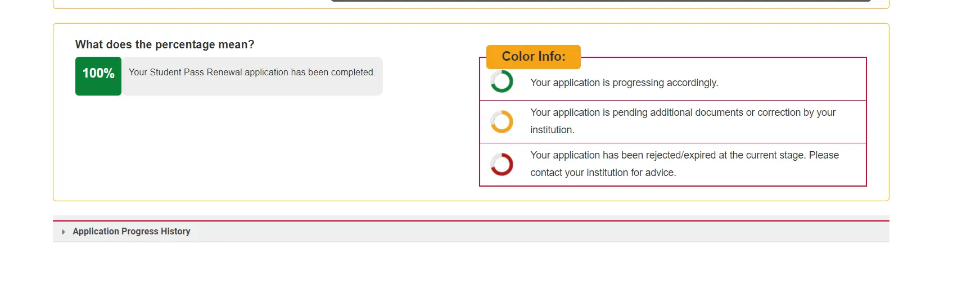Click 'contact your institution for advice' line
The height and width of the screenshot is (303, 980).
pyautogui.click(x=603, y=173)
